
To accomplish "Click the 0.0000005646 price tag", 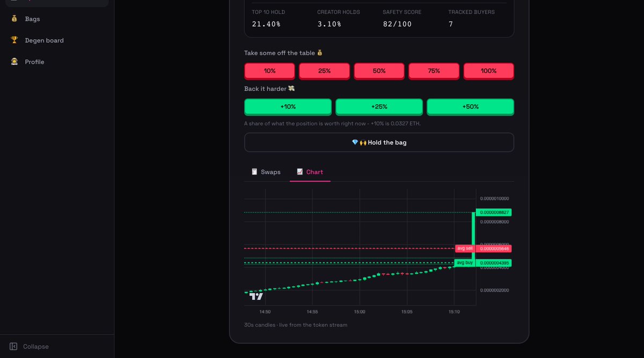I will pos(494,249).
